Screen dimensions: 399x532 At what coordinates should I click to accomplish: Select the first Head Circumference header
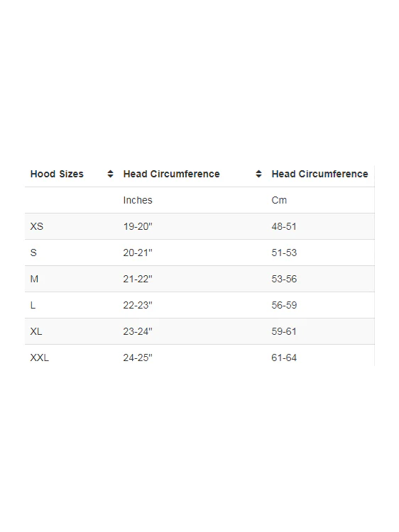click(171, 174)
